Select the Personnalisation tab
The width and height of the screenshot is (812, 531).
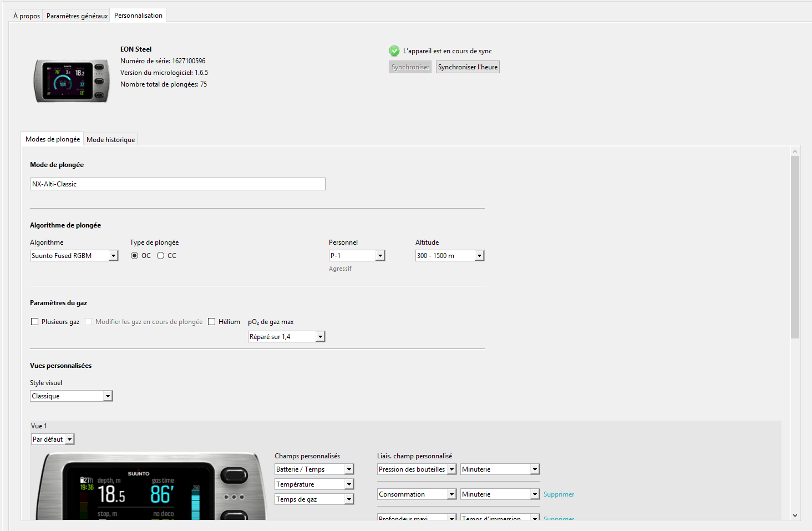pos(138,16)
